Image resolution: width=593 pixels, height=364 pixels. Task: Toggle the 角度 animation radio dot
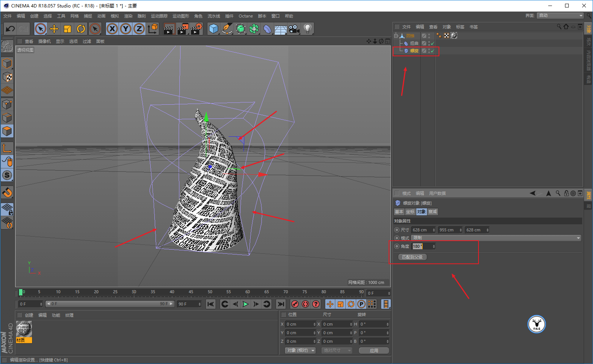[x=397, y=246]
